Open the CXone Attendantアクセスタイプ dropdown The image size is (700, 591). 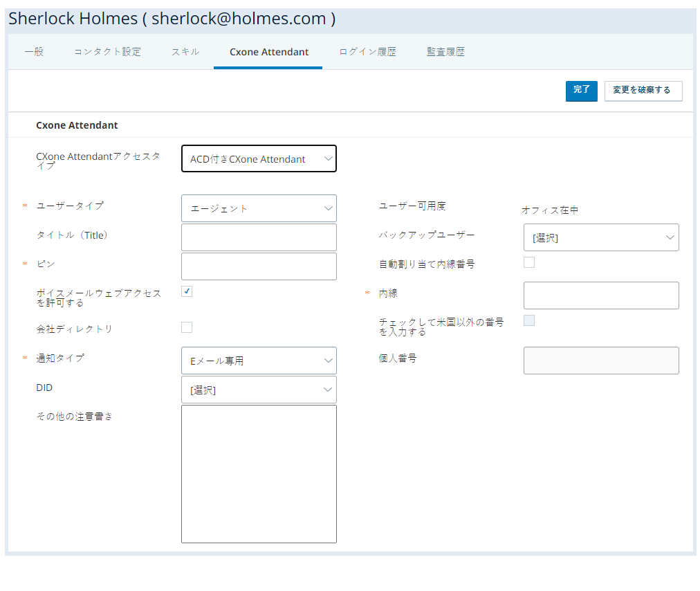point(259,158)
